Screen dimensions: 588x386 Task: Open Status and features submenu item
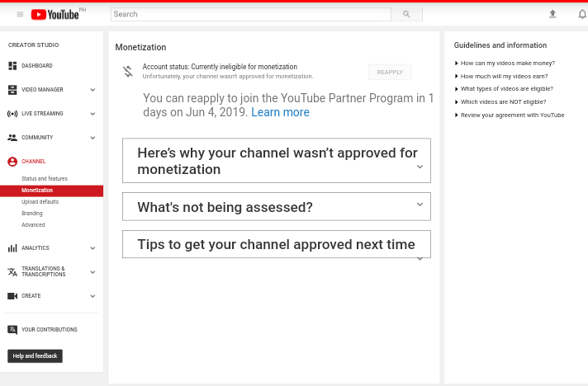point(45,179)
